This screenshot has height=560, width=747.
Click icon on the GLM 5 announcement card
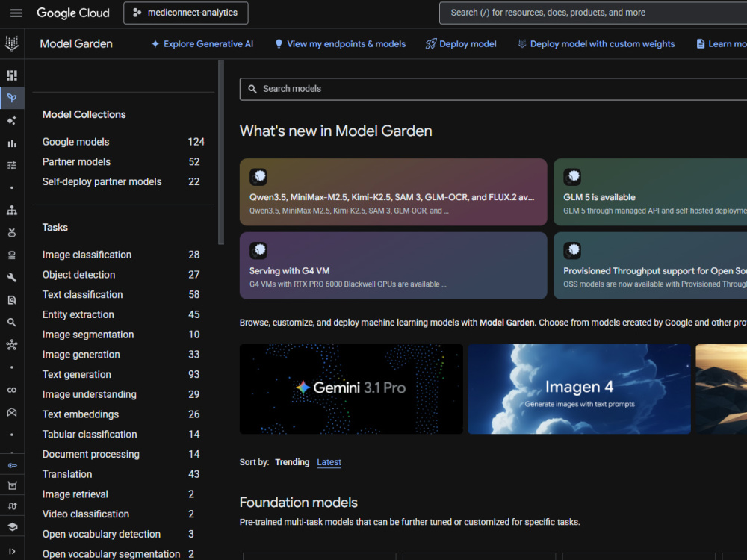[x=572, y=177]
